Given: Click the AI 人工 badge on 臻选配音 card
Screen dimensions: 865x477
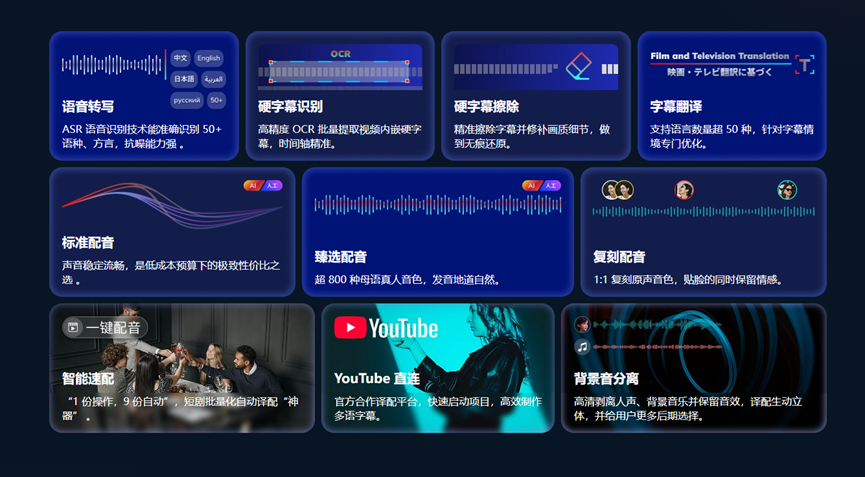Looking at the screenshot, I should click(541, 186).
